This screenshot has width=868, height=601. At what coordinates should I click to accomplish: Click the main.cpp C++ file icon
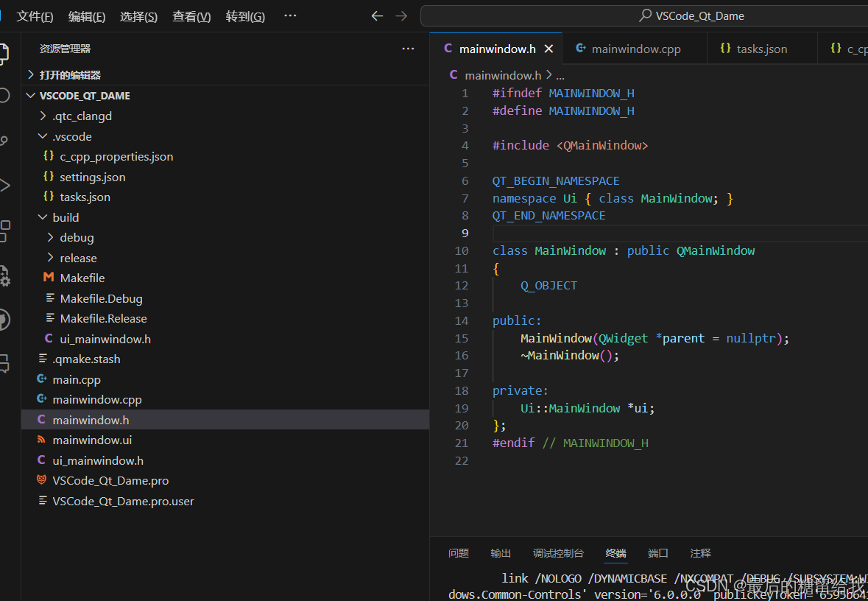(x=41, y=379)
